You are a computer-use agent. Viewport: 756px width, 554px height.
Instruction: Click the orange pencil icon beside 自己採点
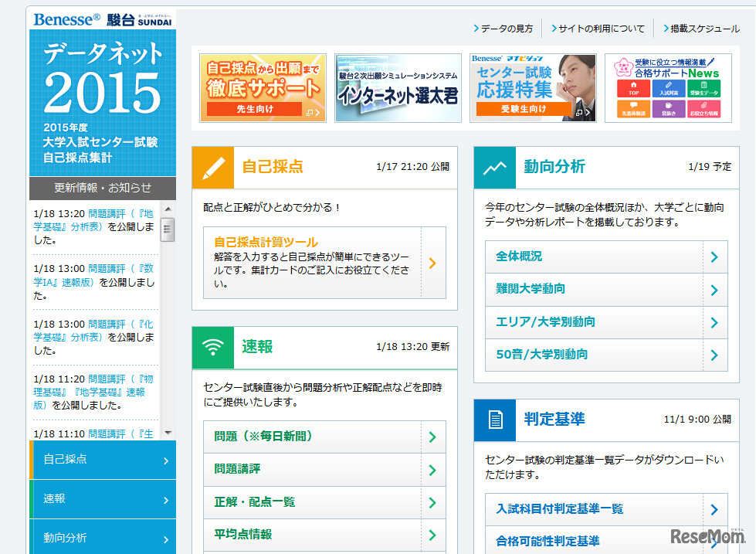212,167
